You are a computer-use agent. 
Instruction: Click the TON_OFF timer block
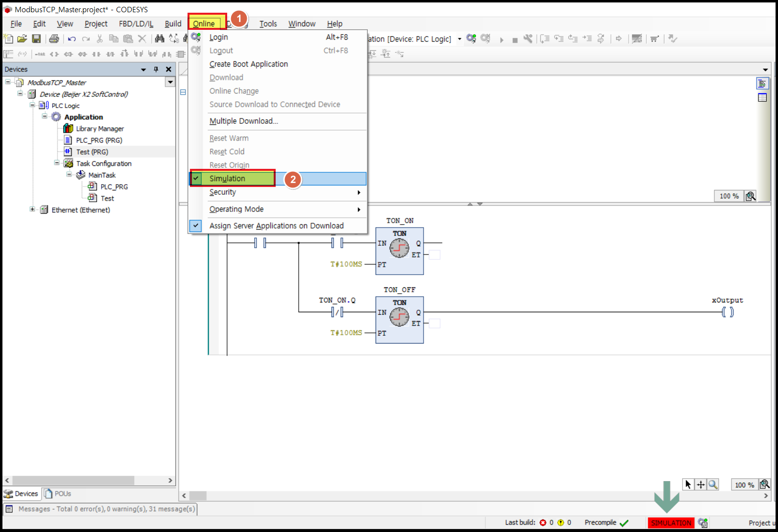(400, 320)
